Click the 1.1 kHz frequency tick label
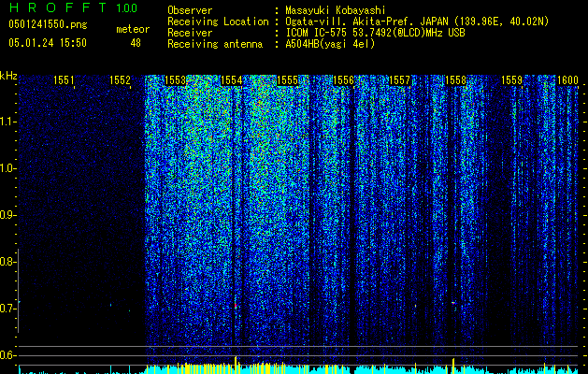This screenshot has width=588, height=374. point(7,122)
